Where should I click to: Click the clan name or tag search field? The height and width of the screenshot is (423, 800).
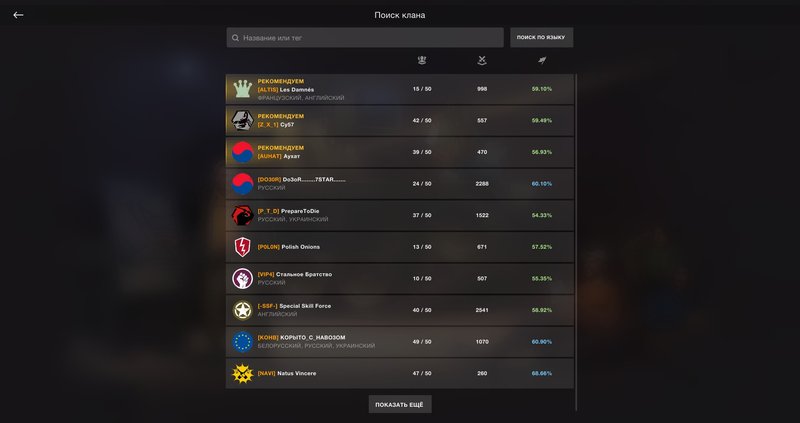pyautogui.click(x=365, y=38)
